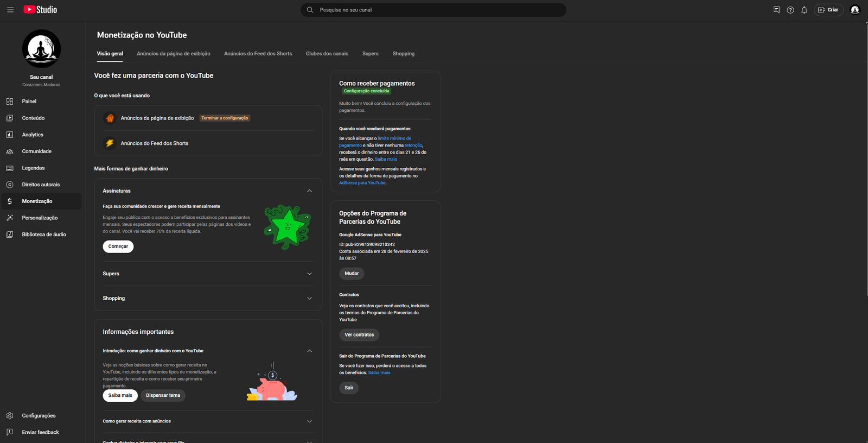Switch to the Visão geral tab
868x443 pixels.
pos(110,54)
